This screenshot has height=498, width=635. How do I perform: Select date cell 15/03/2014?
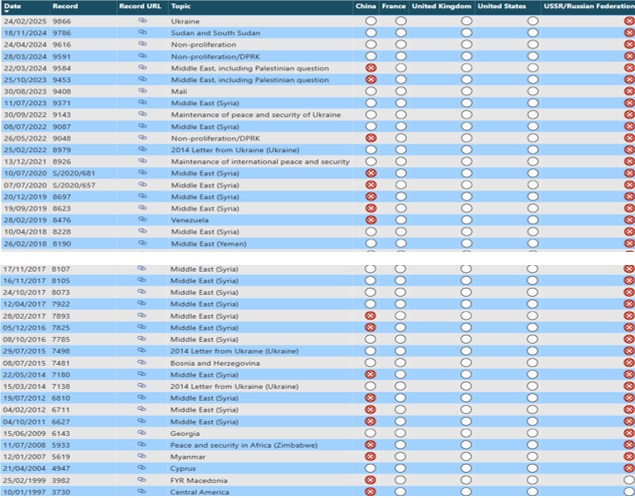pyautogui.click(x=24, y=387)
